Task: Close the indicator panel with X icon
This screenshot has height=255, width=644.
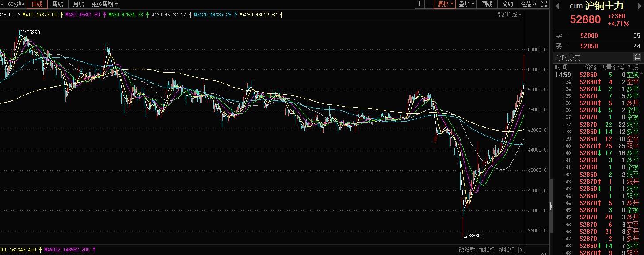Action: [x=522, y=250]
